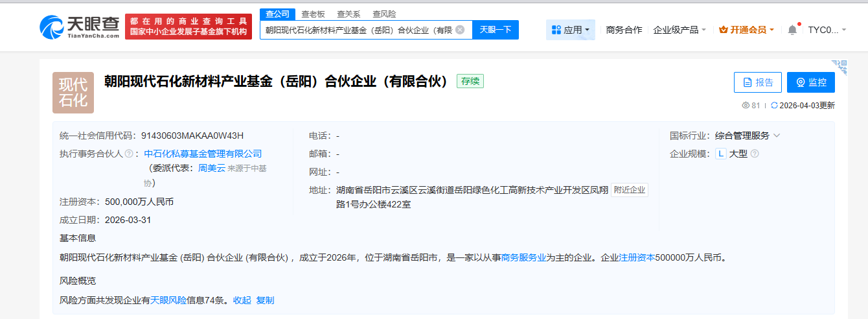This screenshot has width=868, height=319.
Task: Expand the 企业级产品 dropdown menu
Action: click(680, 30)
